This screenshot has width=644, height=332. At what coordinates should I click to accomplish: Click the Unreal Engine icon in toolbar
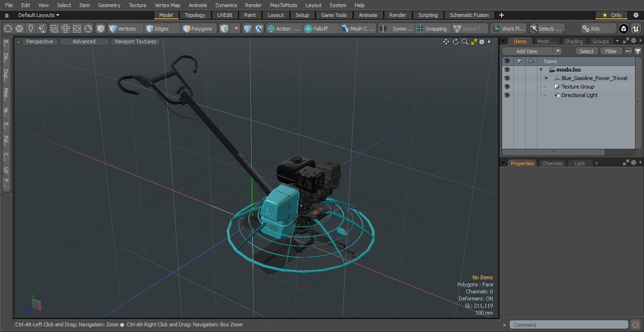[x=636, y=29]
